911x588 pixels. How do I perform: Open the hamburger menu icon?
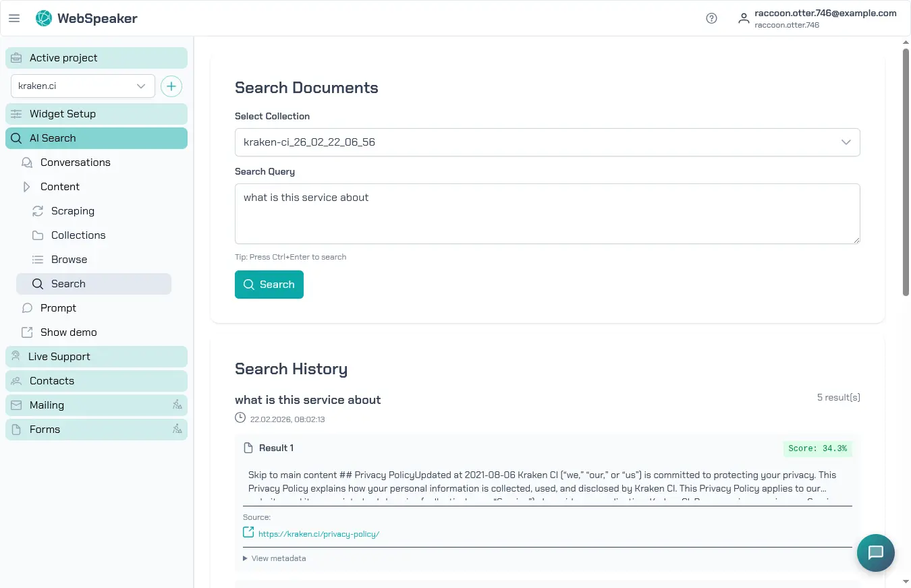pos(14,18)
